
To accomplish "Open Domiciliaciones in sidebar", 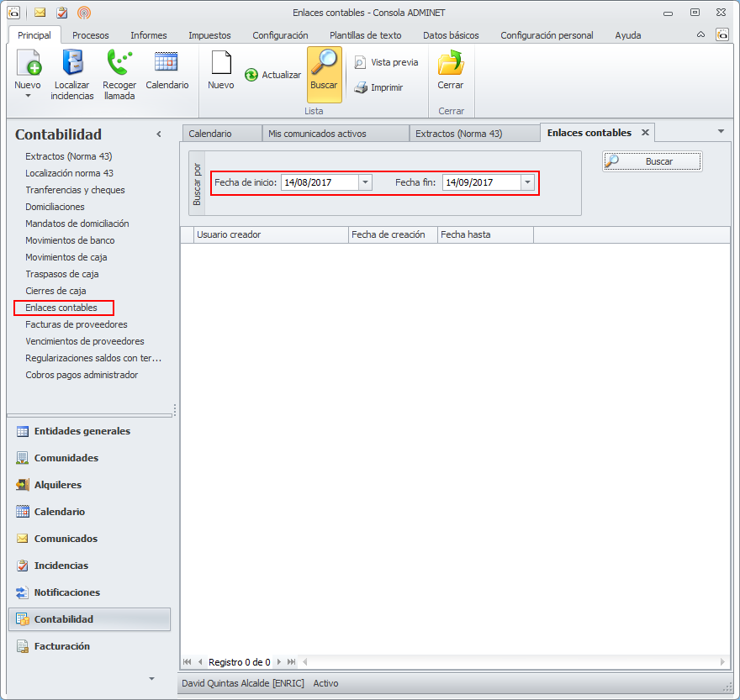I will click(x=55, y=207).
